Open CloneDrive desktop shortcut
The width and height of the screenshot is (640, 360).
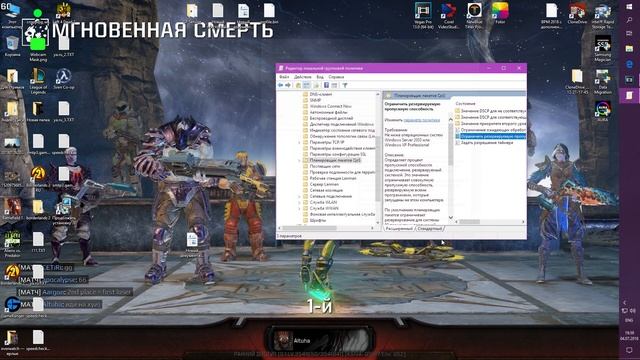pyautogui.click(x=577, y=13)
